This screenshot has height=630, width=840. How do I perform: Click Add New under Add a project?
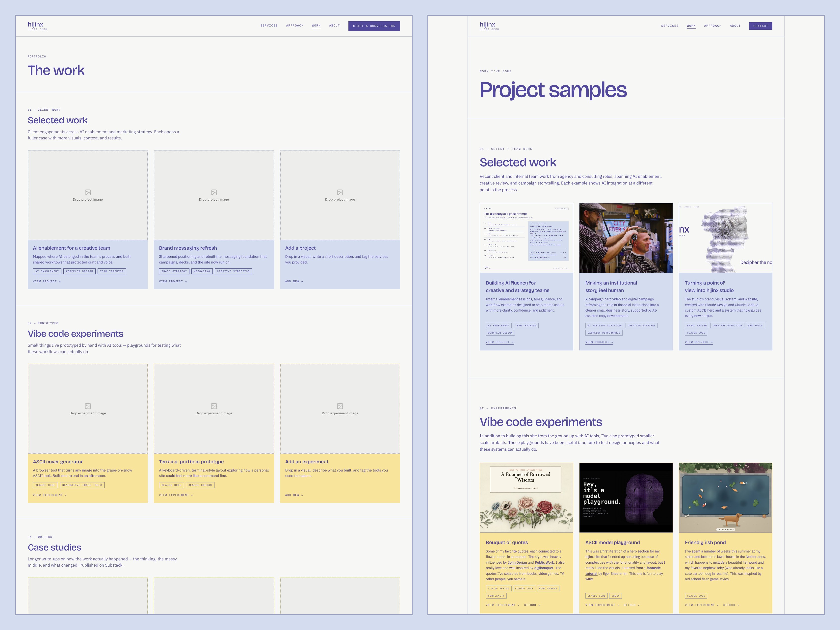point(294,281)
